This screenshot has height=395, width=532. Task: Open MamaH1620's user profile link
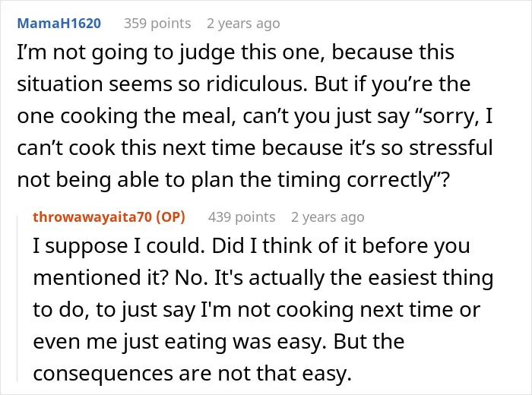tap(59, 24)
